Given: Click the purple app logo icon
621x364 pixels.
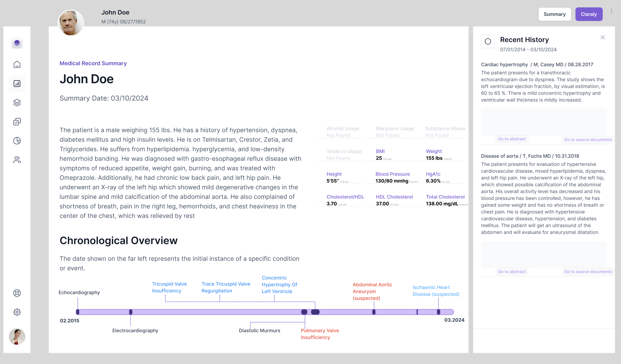Looking at the screenshot, I should 17,43.
